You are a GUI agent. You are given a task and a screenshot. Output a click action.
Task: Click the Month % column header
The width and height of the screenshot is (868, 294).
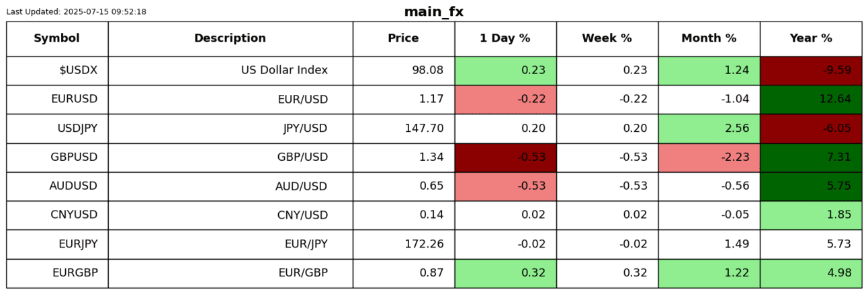(709, 38)
